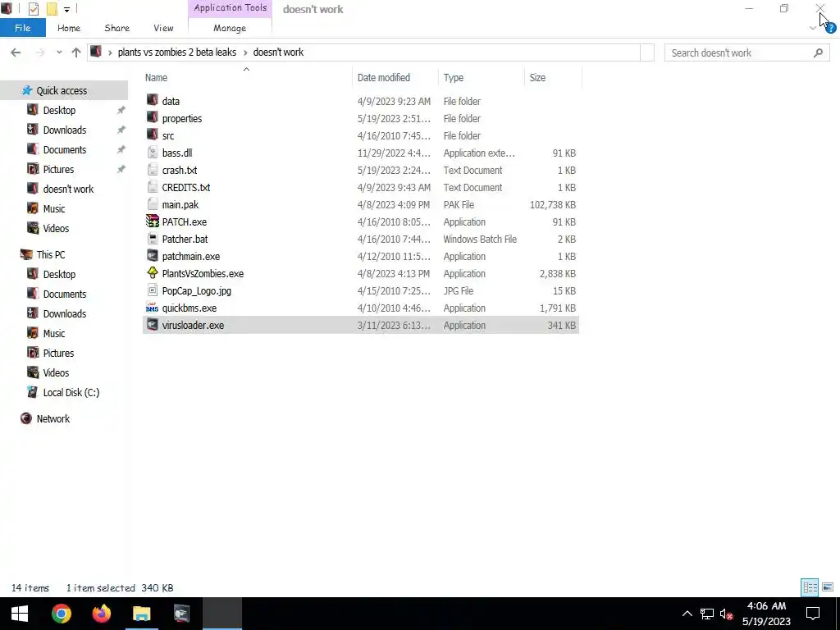The image size is (840, 630).
Task: Select the virusloader.exe application icon
Action: [152, 325]
